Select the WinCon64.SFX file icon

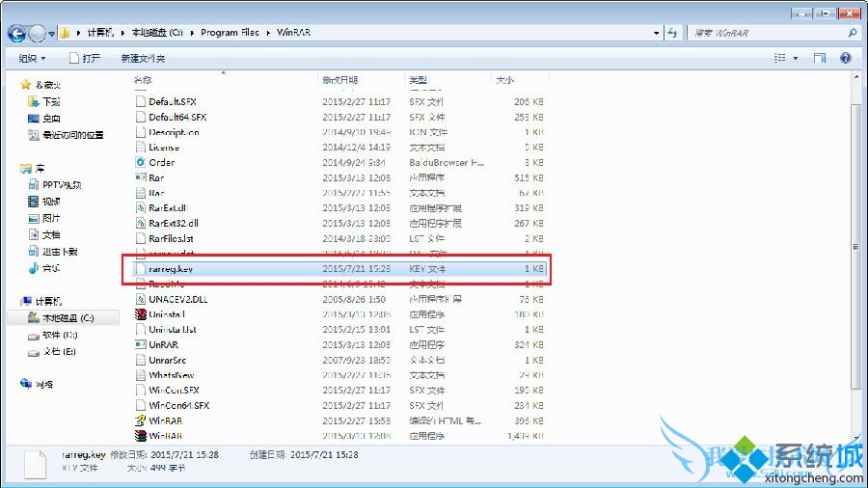141,405
